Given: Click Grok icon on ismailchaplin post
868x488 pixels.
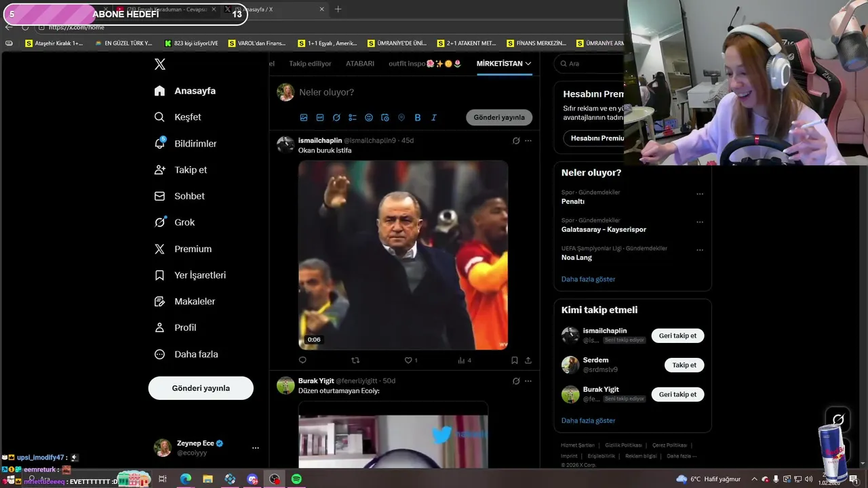Looking at the screenshot, I should (516, 141).
